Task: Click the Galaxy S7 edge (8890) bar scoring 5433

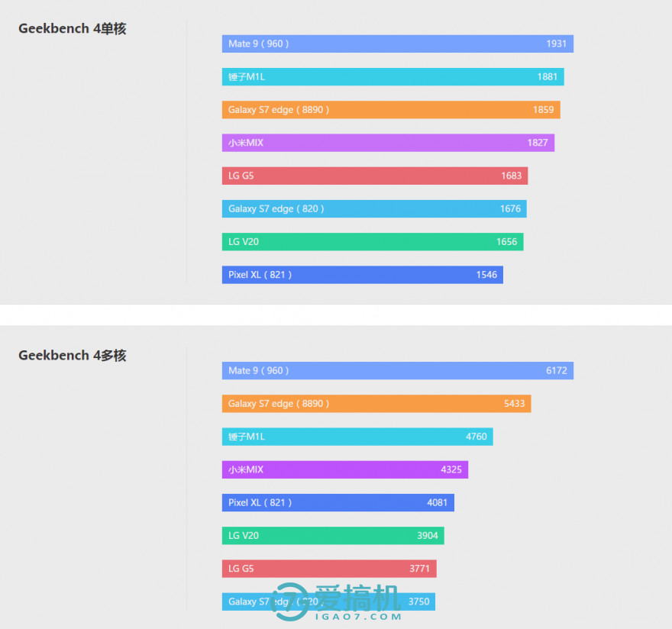Action: [x=376, y=403]
